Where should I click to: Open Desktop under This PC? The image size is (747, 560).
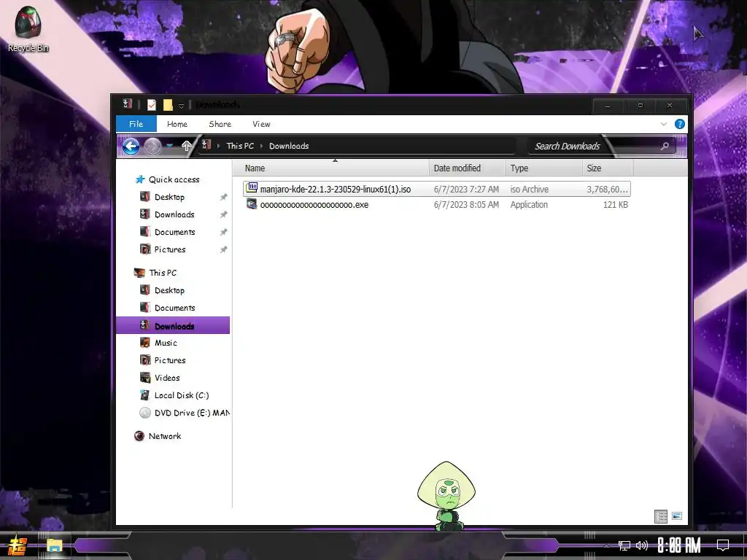[x=169, y=290]
